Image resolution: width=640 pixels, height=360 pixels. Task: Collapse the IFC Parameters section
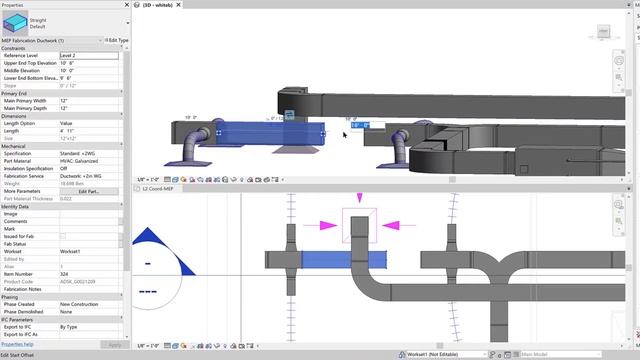(121, 319)
